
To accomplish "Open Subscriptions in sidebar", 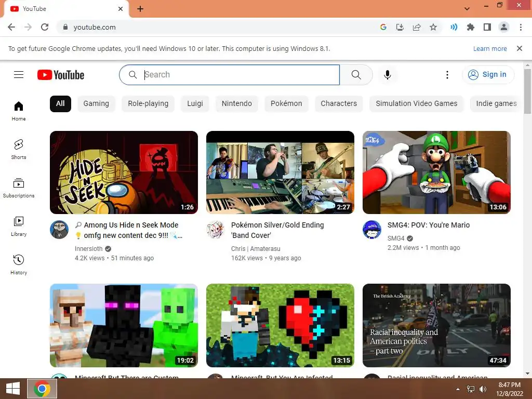I will pyautogui.click(x=19, y=188).
